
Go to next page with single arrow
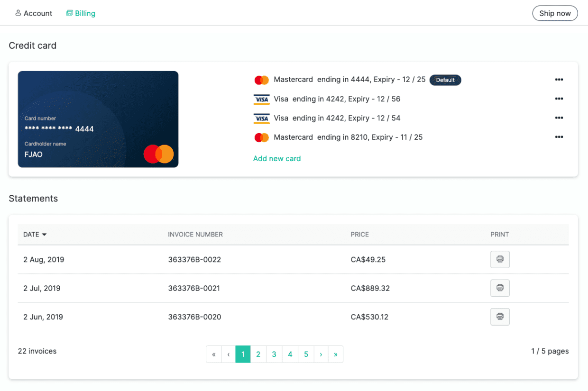[x=321, y=354]
